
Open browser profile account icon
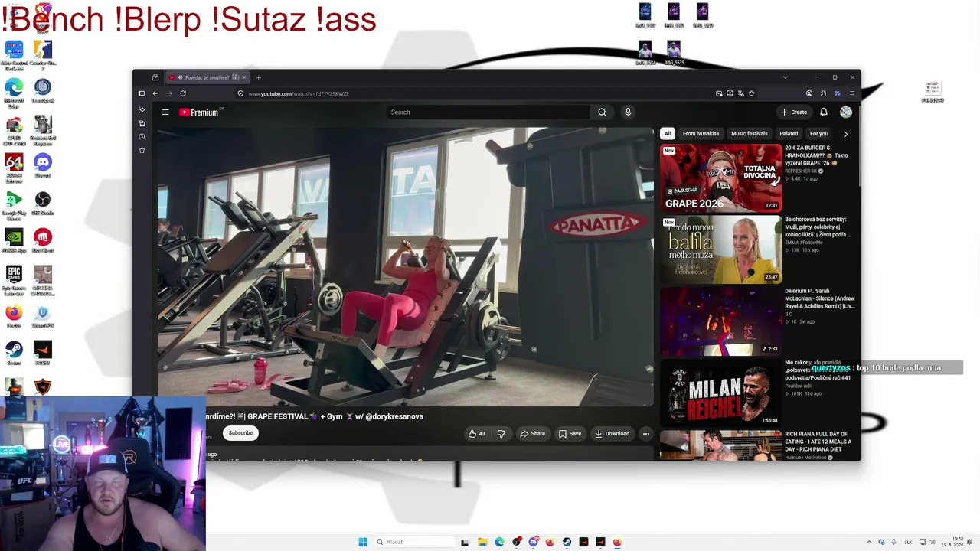pyautogui.click(x=808, y=93)
